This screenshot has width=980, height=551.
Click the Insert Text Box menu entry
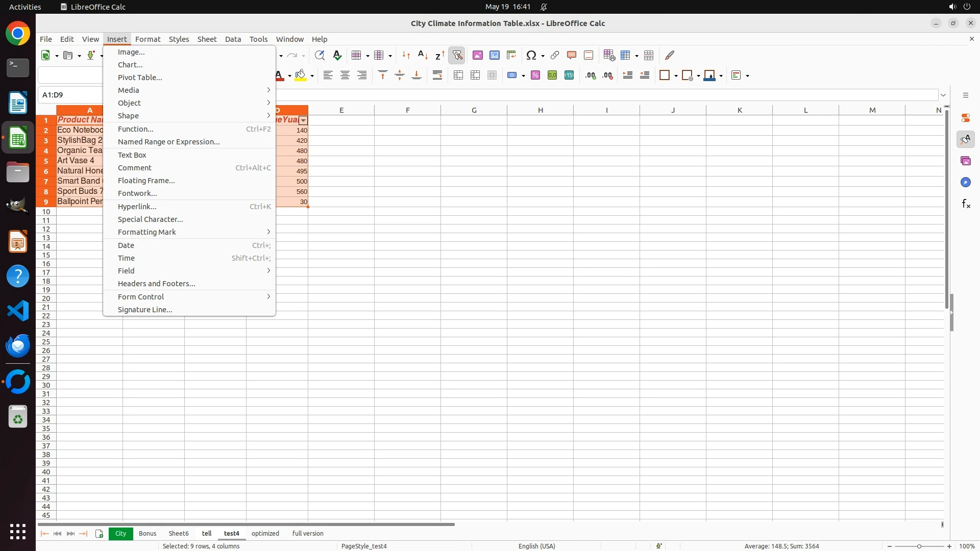132,155
